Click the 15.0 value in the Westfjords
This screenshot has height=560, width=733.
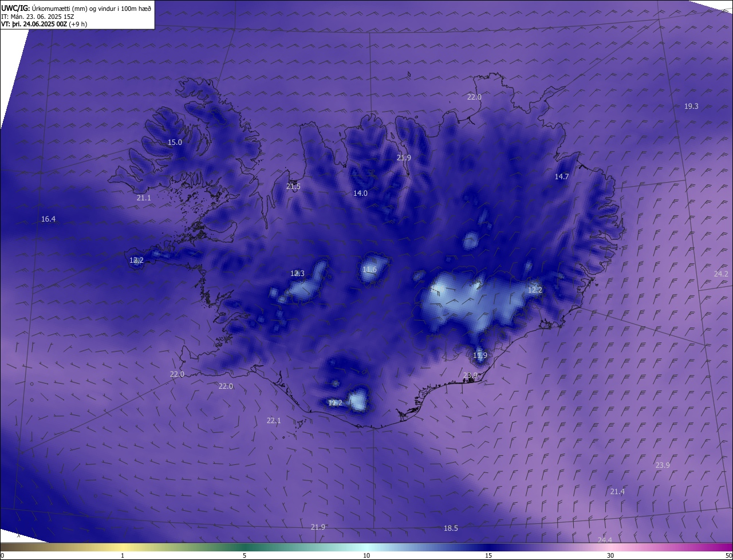pyautogui.click(x=175, y=142)
